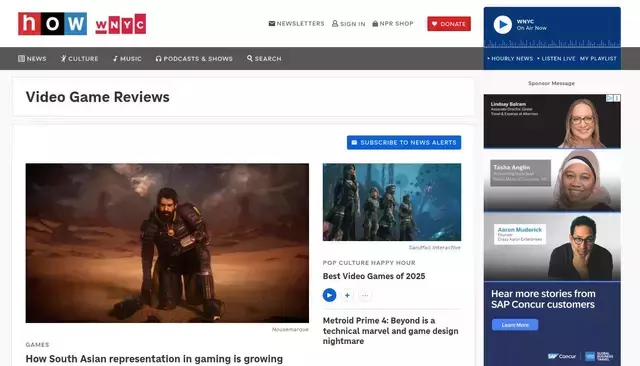Click the red Donate button

click(449, 24)
